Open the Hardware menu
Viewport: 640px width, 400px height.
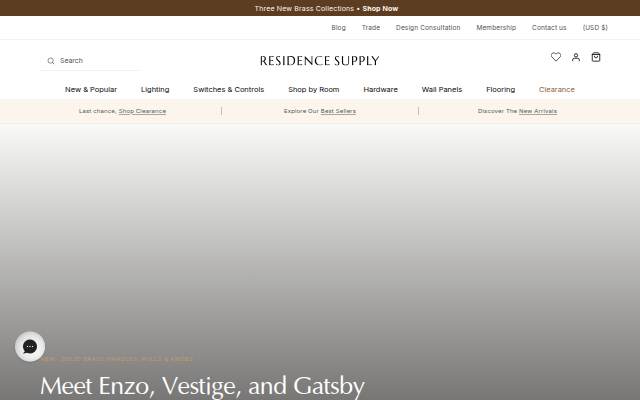click(380, 89)
